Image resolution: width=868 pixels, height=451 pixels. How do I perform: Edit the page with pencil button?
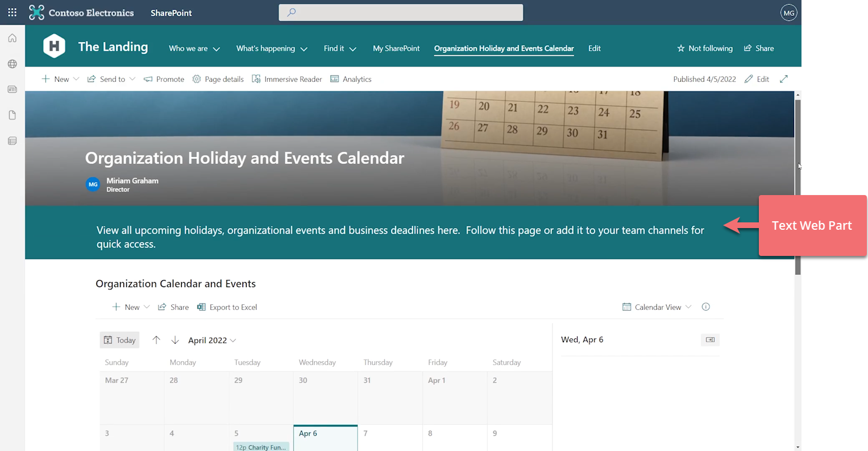pos(757,79)
